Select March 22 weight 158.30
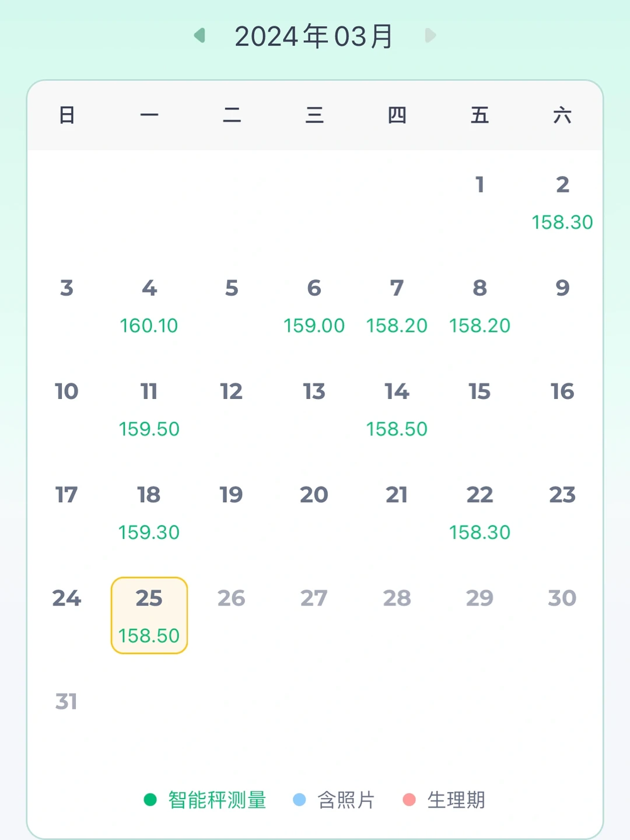 480,513
